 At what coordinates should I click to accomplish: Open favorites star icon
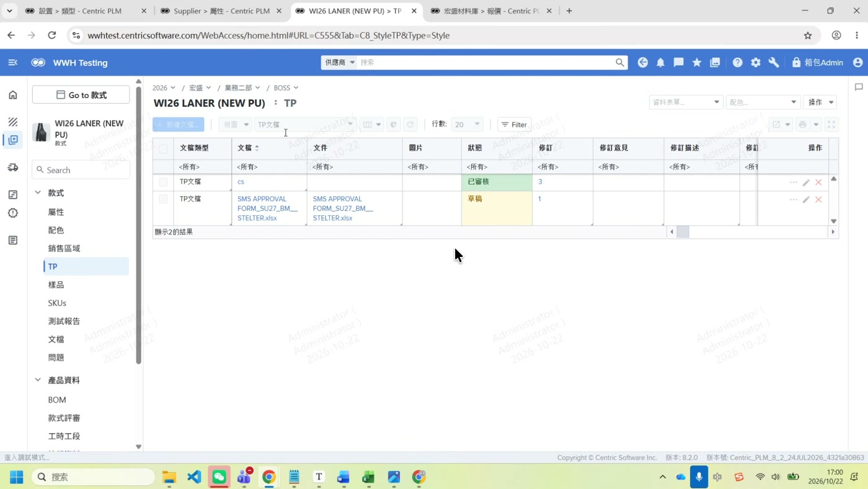[697, 63]
